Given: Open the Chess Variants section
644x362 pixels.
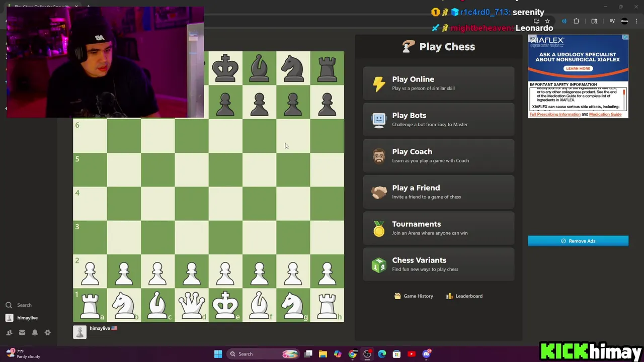Looking at the screenshot, I should click(x=439, y=264).
